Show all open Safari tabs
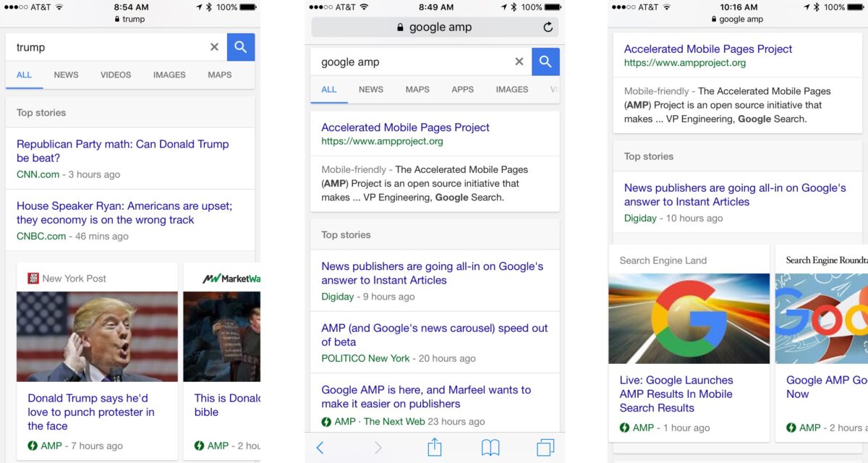Viewport: 868px width, 463px height. [545, 448]
